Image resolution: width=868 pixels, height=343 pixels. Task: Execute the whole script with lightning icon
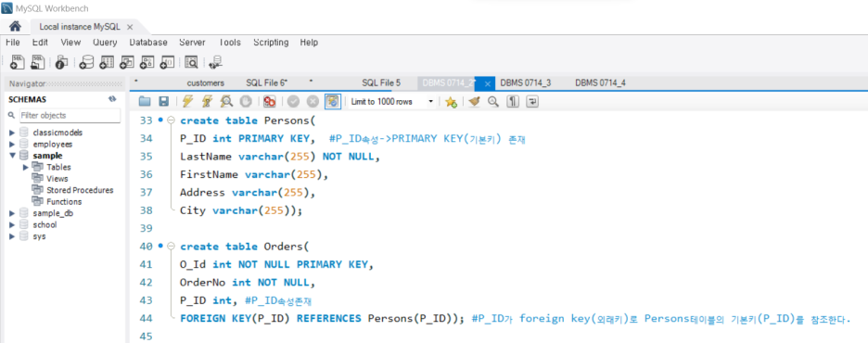[187, 101]
